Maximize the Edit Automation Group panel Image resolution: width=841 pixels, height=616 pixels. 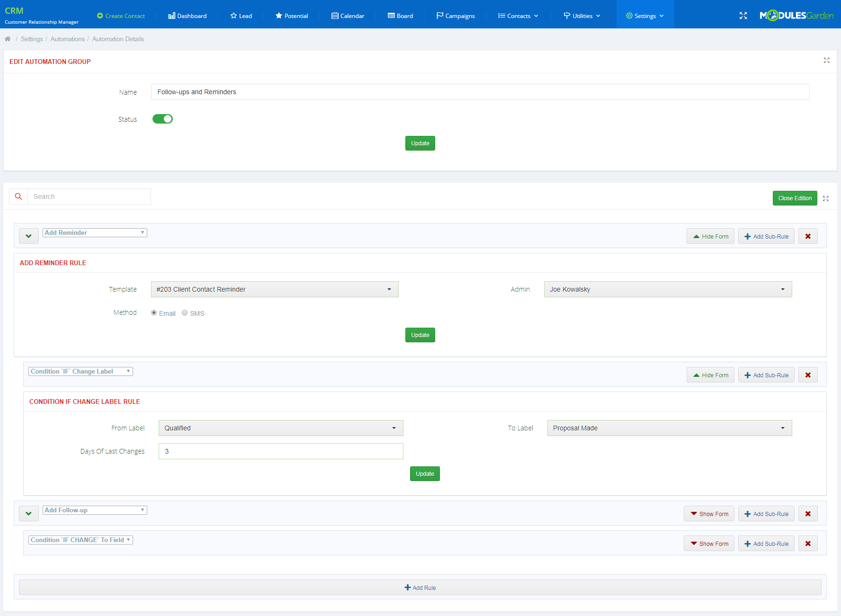pyautogui.click(x=826, y=61)
